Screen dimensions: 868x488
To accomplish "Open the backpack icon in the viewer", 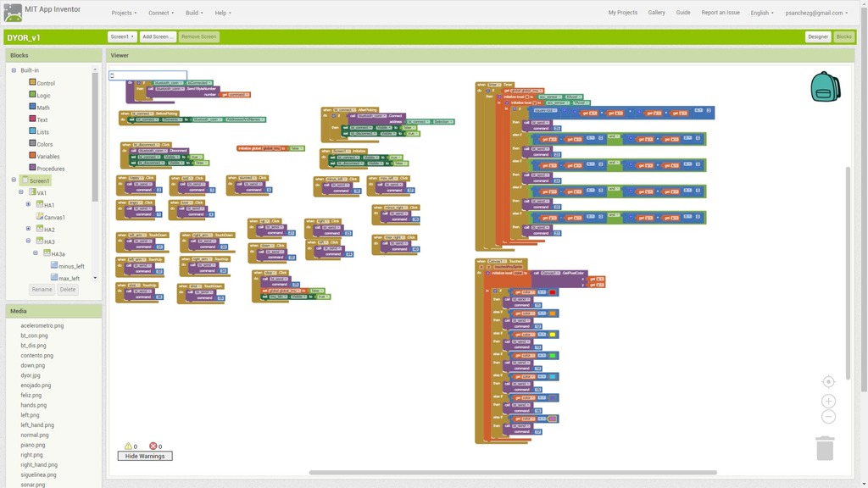I will point(826,87).
